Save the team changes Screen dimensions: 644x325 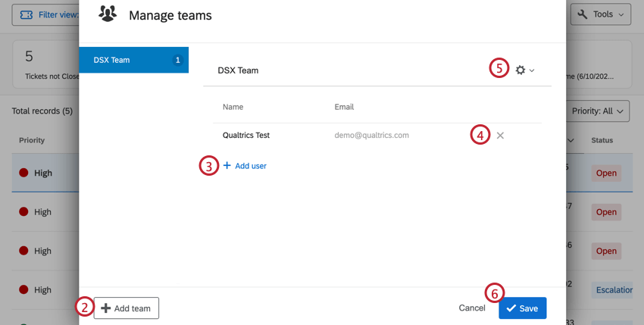pyautogui.click(x=522, y=308)
